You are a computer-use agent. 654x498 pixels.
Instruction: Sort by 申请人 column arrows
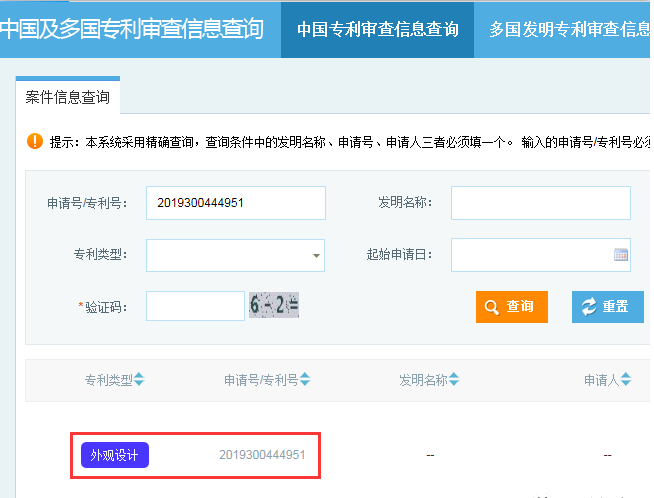pyautogui.click(x=627, y=380)
